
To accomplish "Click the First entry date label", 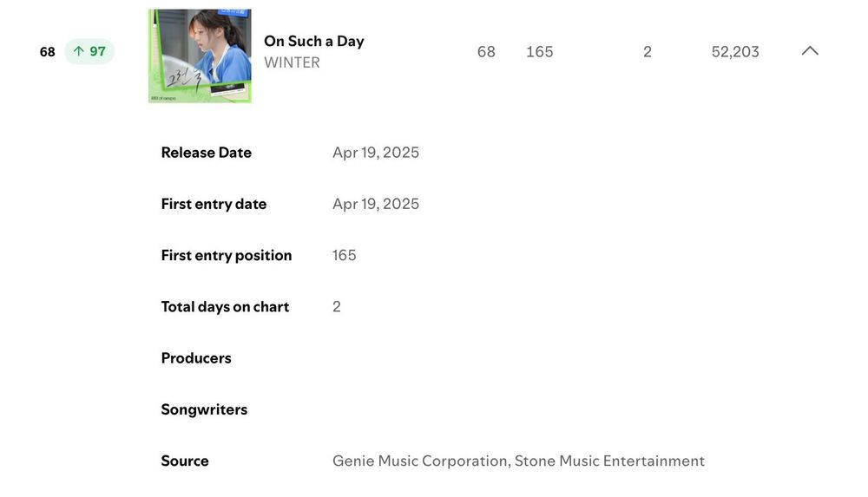I will (x=214, y=204).
